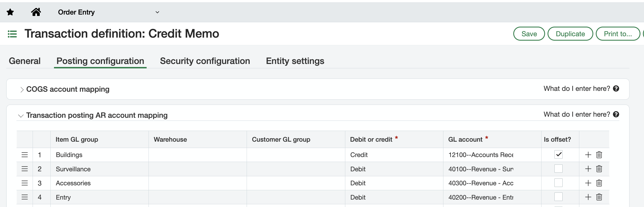Image resolution: width=644 pixels, height=207 pixels.
Task: Click the Entry item GL group cell
Action: click(x=99, y=197)
